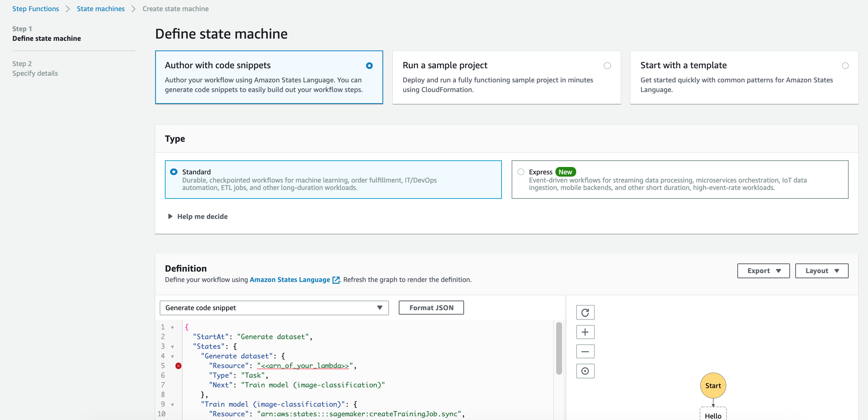
Task: Click the New badge next to Express
Action: tap(565, 172)
